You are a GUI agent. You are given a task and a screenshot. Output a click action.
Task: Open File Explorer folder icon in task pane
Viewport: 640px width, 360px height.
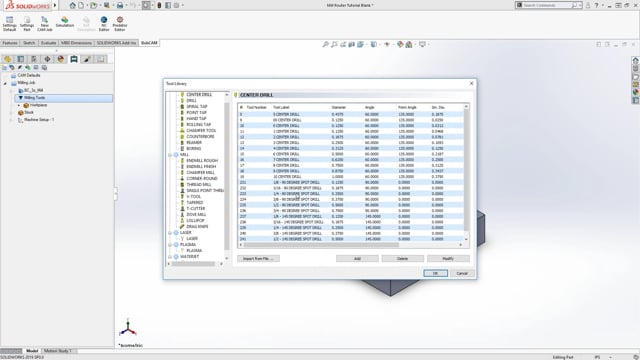(635, 76)
